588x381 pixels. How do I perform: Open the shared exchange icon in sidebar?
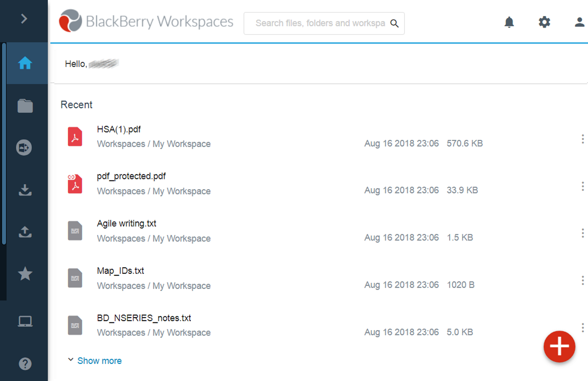(x=24, y=147)
